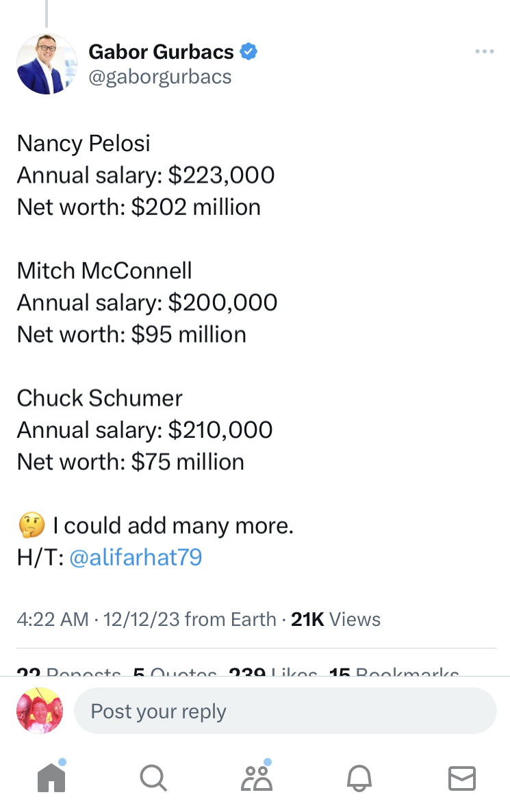510x812 pixels.
Task: Open the Notifications bell icon
Action: coord(359,778)
